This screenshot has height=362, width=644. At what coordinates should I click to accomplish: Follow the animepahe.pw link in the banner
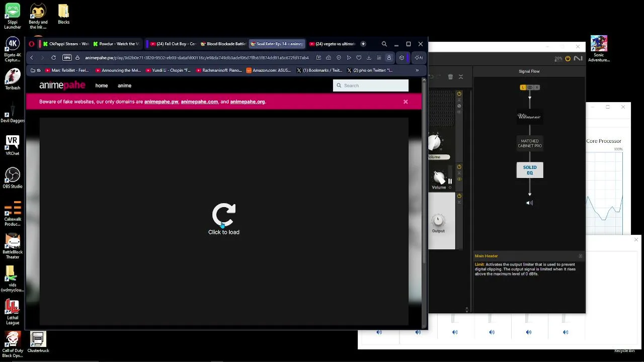[161, 102]
